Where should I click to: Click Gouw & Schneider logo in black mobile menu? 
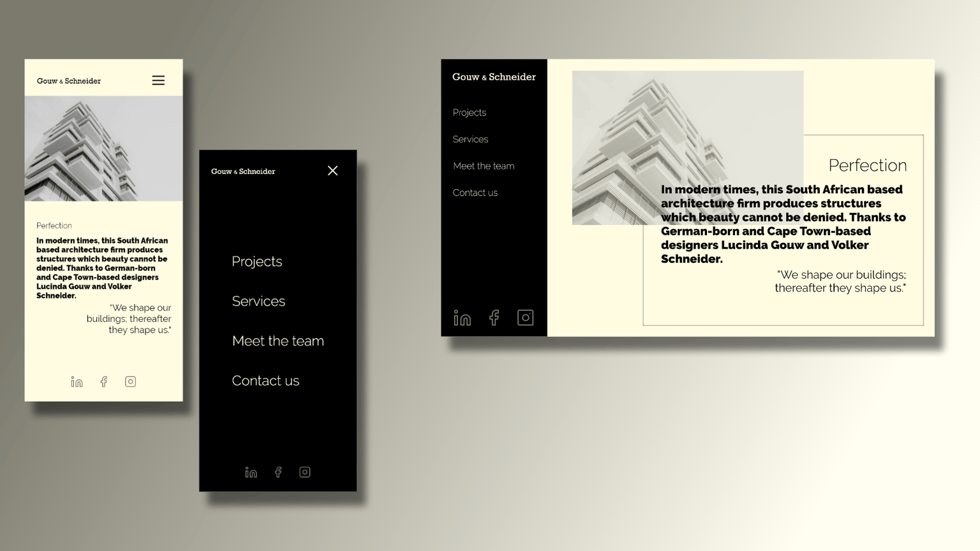click(243, 172)
